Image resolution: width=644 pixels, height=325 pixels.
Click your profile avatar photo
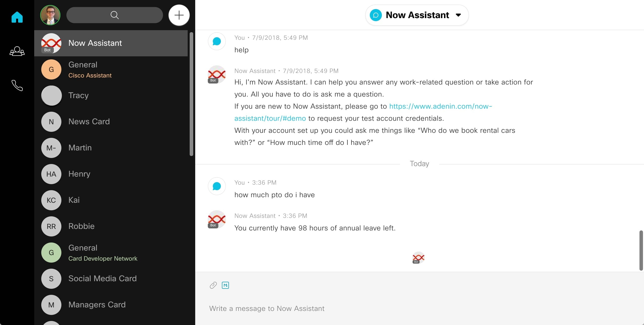[x=50, y=15]
